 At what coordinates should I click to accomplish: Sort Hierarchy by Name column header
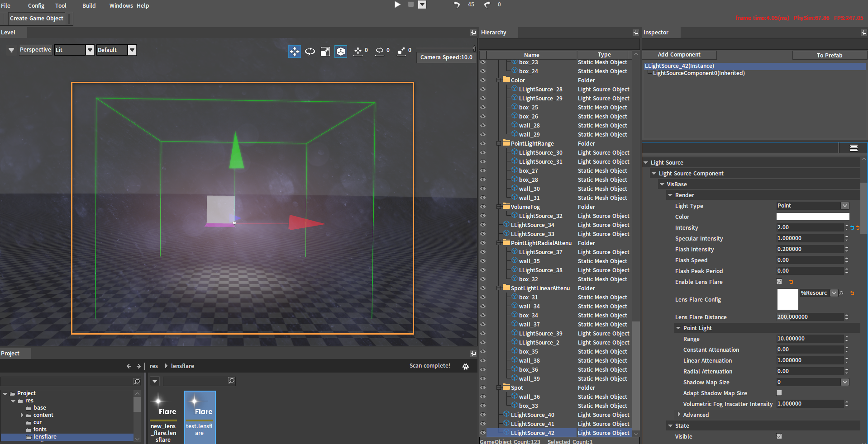click(531, 55)
